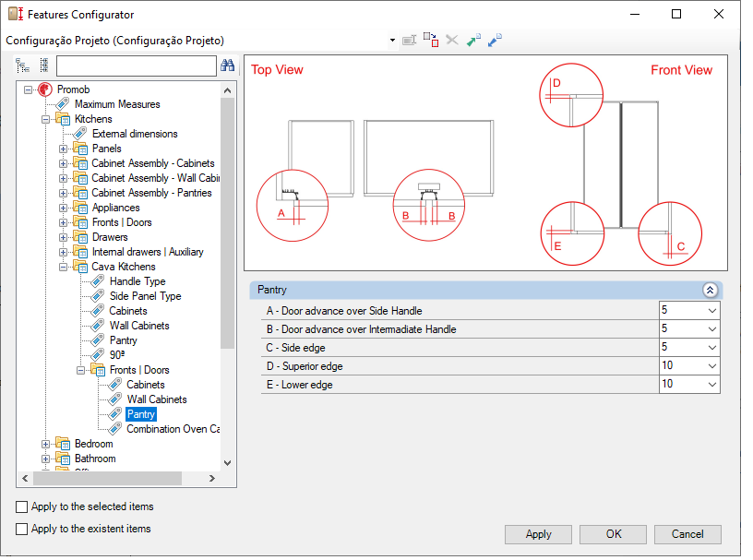The height and width of the screenshot is (560, 753).
Task: Click the tree vertical scrollbar down arrow
Action: [x=228, y=463]
